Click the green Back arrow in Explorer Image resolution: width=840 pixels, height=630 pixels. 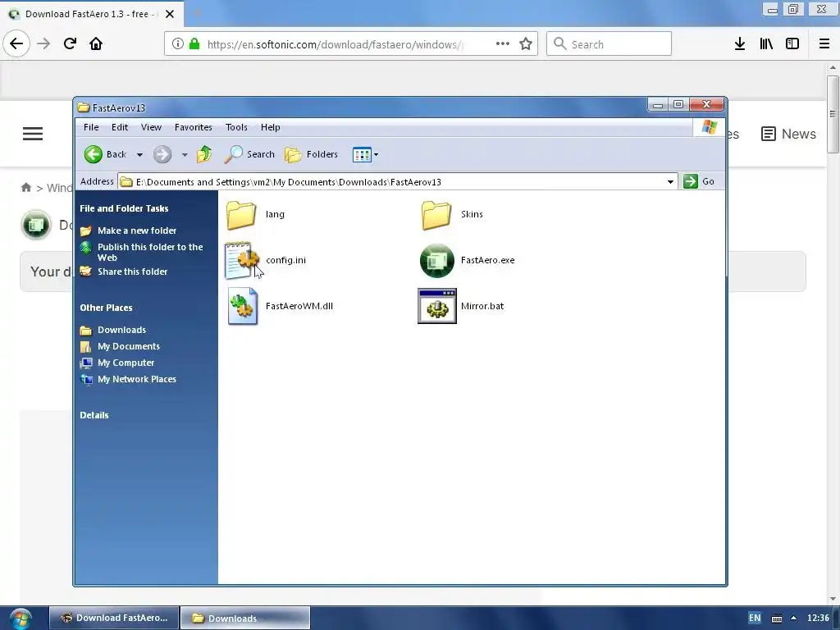pyautogui.click(x=94, y=154)
